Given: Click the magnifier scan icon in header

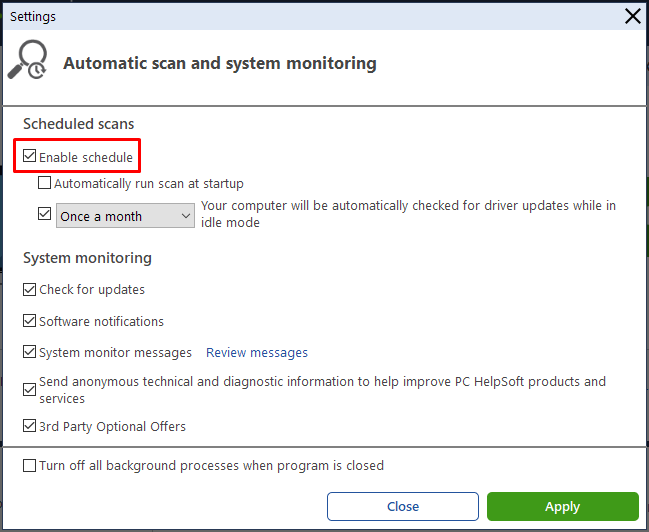Looking at the screenshot, I should click(27, 59).
